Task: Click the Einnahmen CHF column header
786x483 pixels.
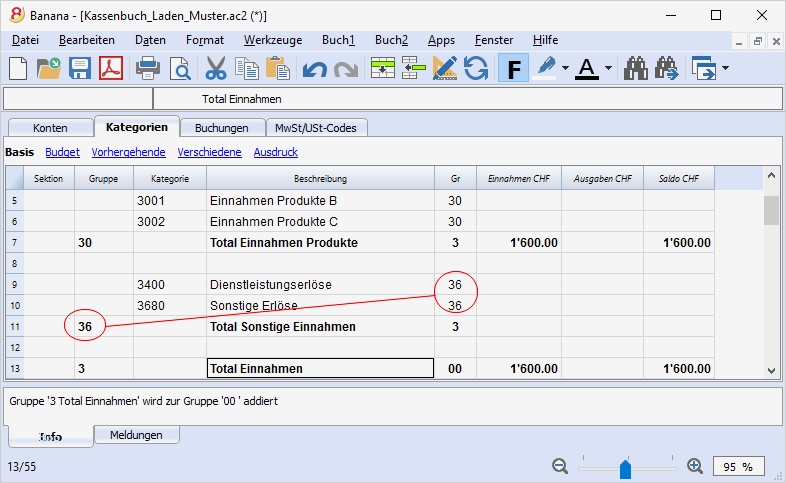Action: (x=519, y=178)
